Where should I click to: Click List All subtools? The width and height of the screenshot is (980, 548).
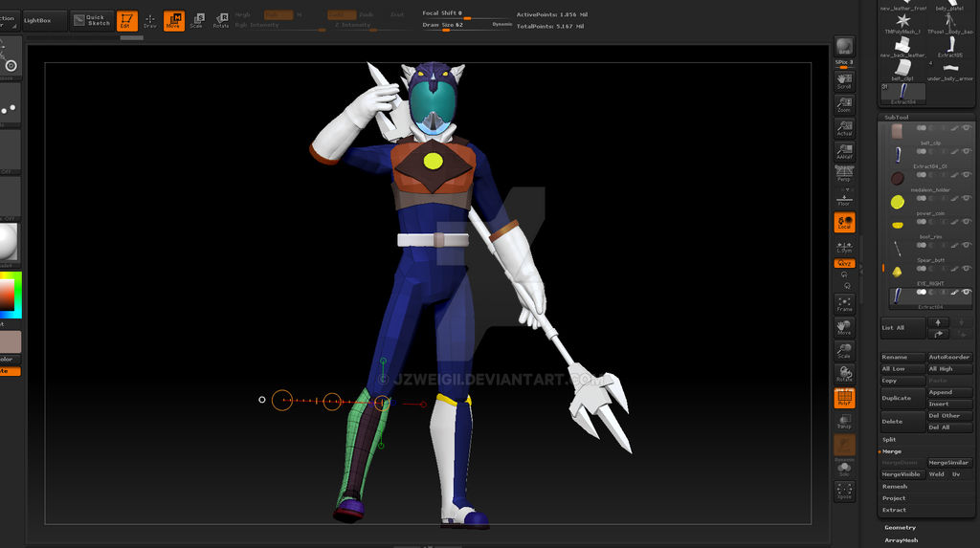pyautogui.click(x=902, y=328)
